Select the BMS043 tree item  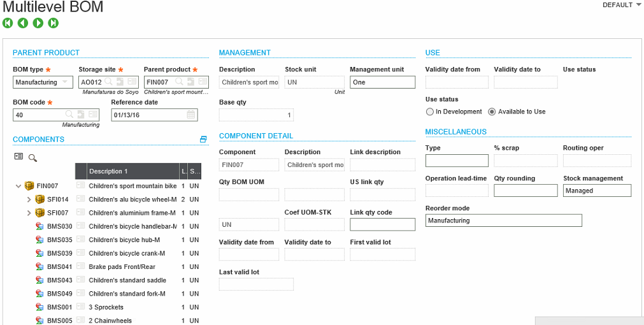pos(59,280)
